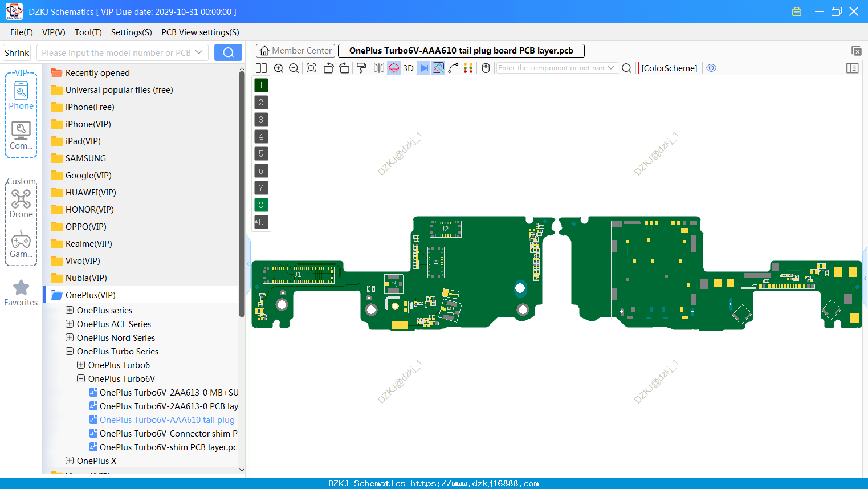Expand the OnePlus ACE Series node

(70, 324)
